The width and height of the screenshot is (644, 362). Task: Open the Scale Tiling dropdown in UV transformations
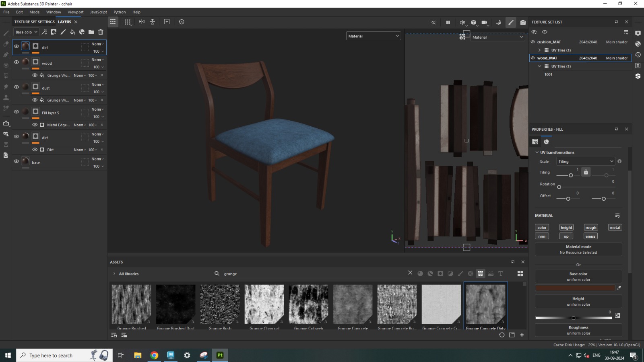(586, 161)
